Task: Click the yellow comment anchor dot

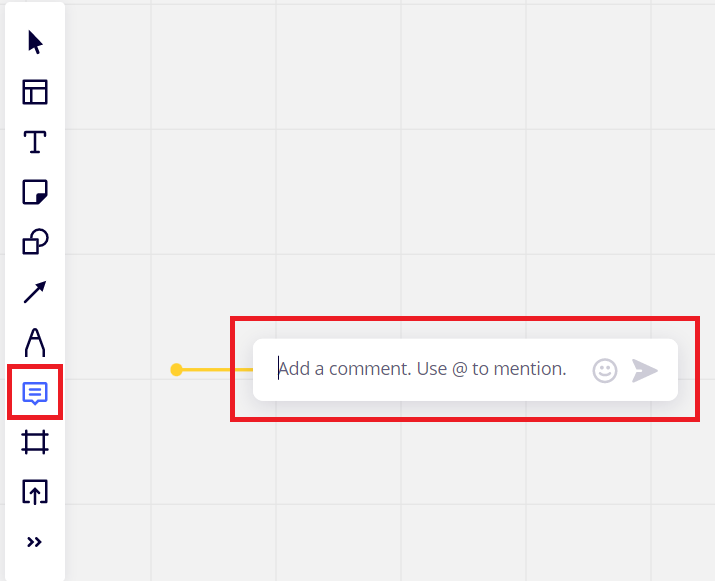Action: [177, 370]
